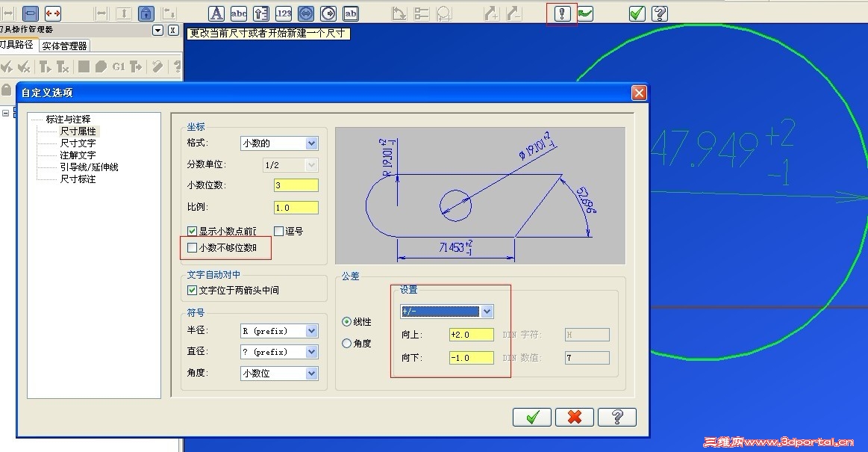The image size is (868, 452).
Task: Cancel dialog with red X button
Action: 575,417
